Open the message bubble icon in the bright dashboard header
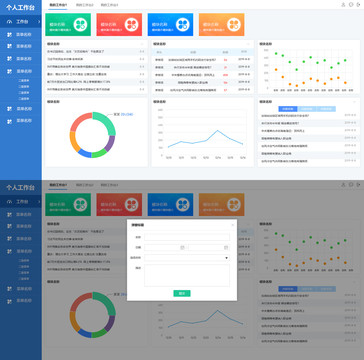The height and width of the screenshot is (360, 364). (x=351, y=5)
